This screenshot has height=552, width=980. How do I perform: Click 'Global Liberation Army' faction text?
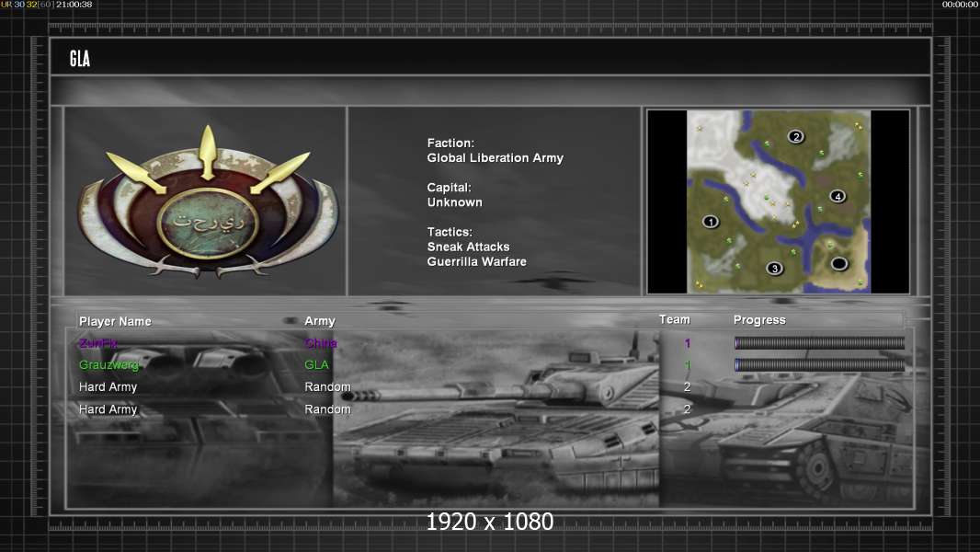tap(495, 158)
